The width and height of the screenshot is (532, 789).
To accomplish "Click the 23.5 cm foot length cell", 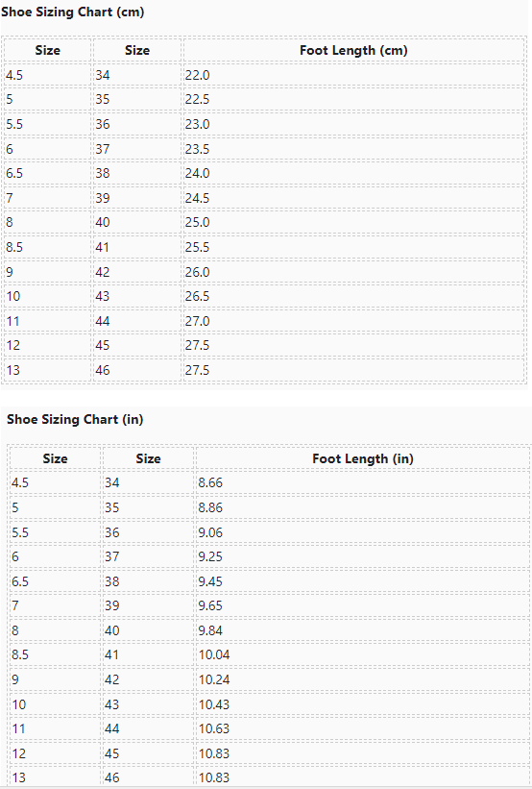I will coord(353,149).
